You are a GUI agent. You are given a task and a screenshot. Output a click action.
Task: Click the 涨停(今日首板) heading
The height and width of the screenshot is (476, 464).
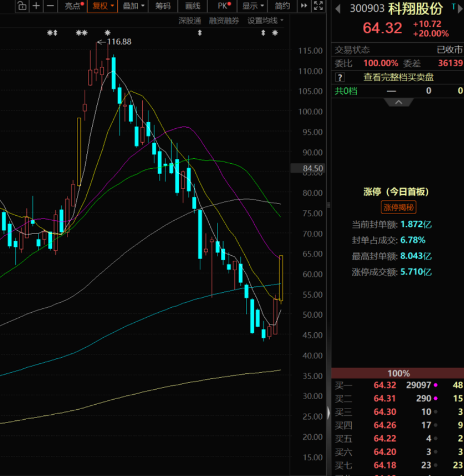pos(396,192)
